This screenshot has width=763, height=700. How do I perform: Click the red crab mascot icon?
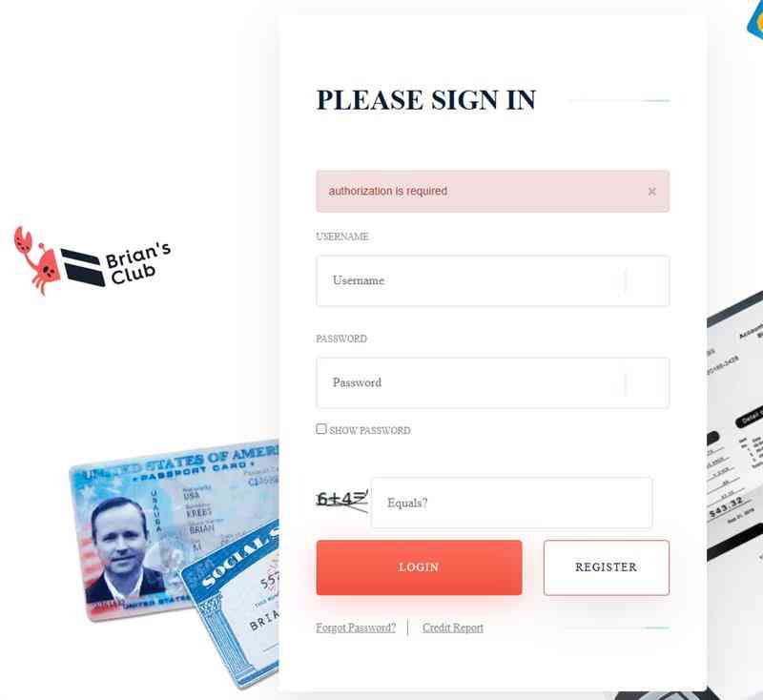click(x=36, y=260)
